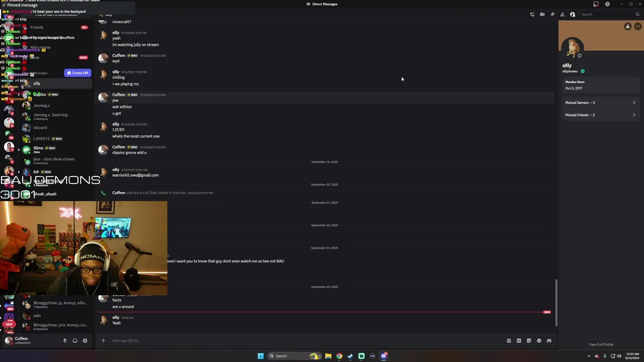Toggle microphone mute in user panel

pyautogui.click(x=64, y=341)
